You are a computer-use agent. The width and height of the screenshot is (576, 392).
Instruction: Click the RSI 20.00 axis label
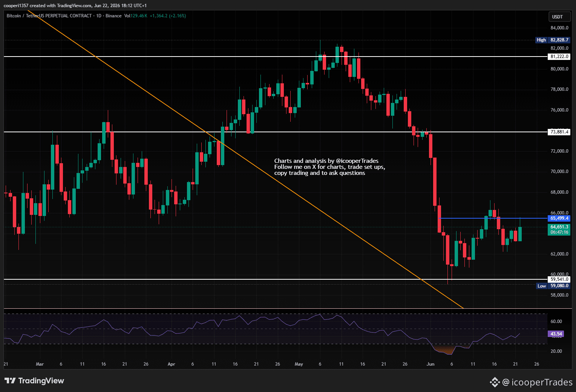(556, 351)
